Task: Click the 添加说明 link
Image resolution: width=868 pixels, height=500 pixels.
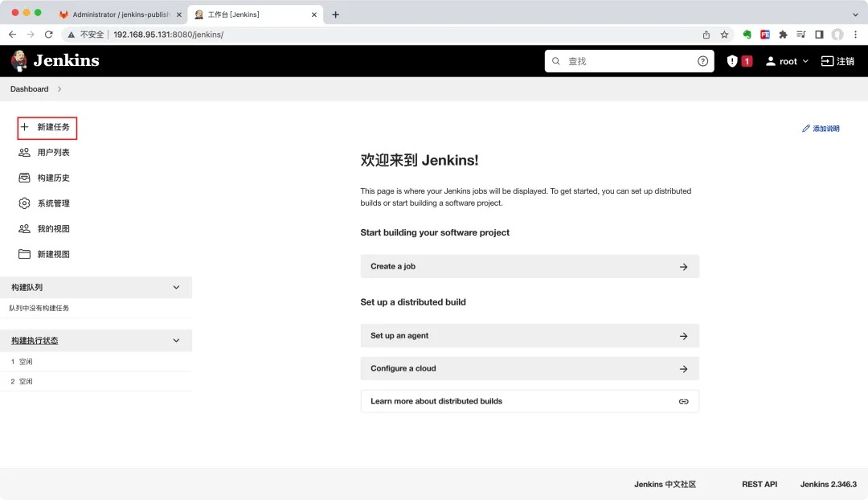Action: (x=821, y=129)
